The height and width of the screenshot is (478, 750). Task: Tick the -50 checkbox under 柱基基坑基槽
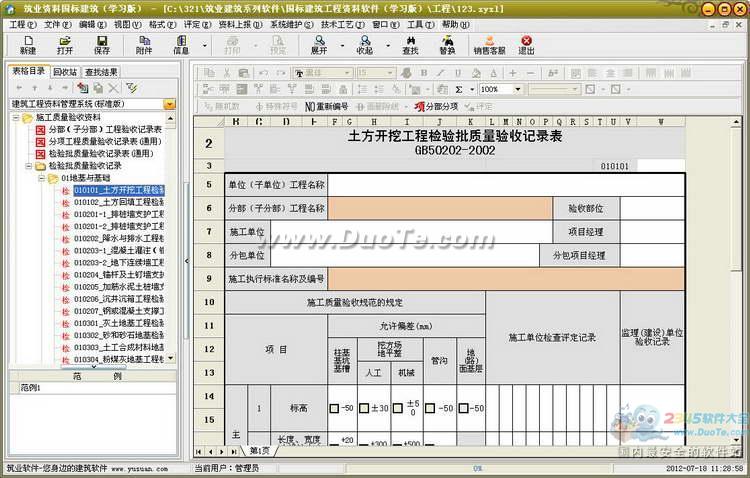[x=334, y=408]
